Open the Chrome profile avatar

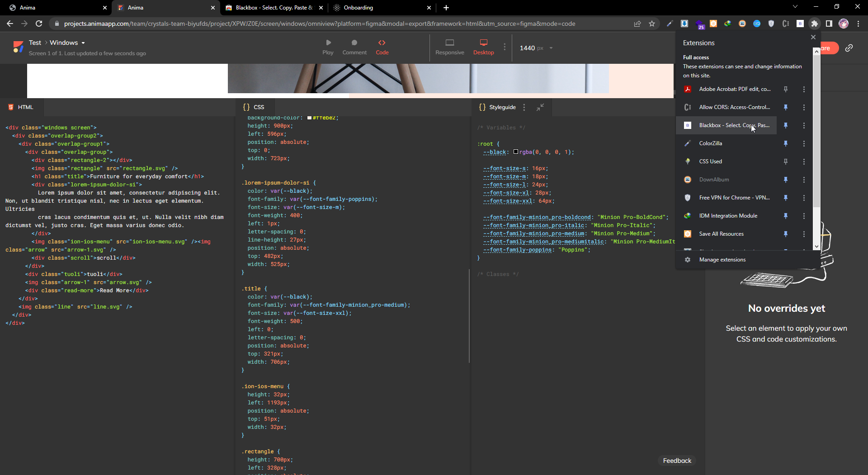click(x=844, y=24)
